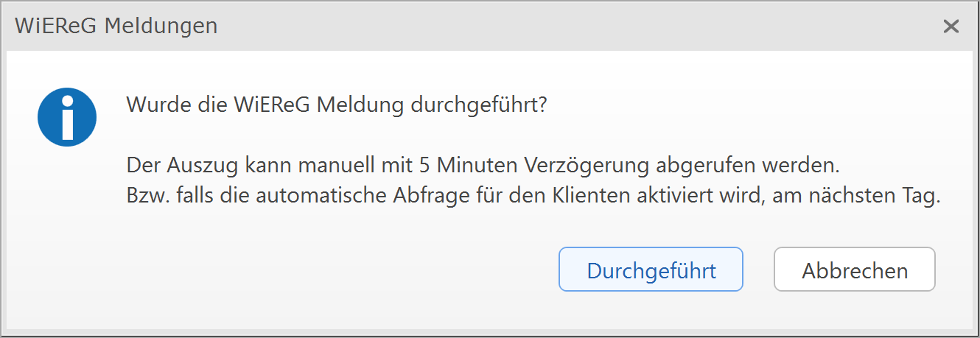Viewport: 980px width, 338px height.
Task: Click the "WiEReG" word in the dialog title
Action: click(x=55, y=27)
